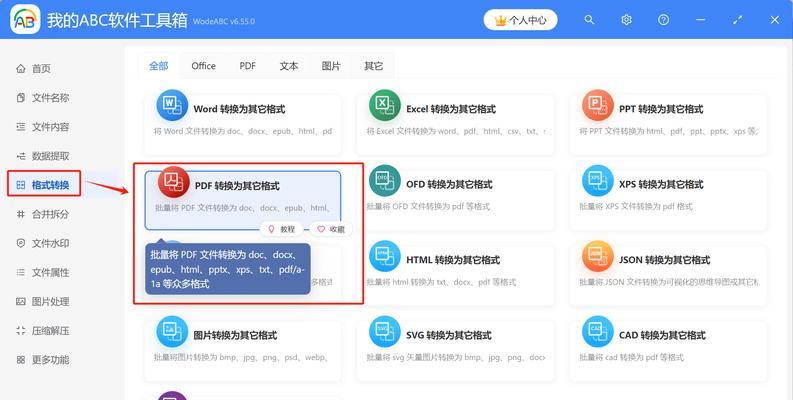Open settings via the gear icon

[x=626, y=19]
